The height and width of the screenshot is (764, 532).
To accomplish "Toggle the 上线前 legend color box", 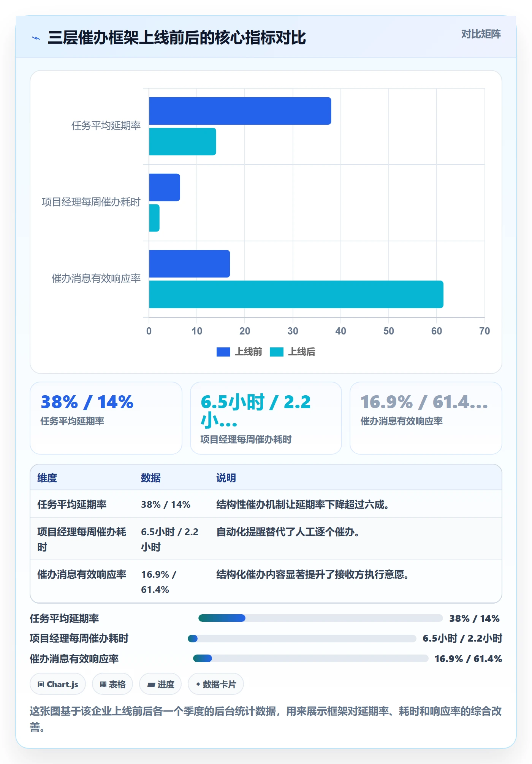I will (x=223, y=352).
